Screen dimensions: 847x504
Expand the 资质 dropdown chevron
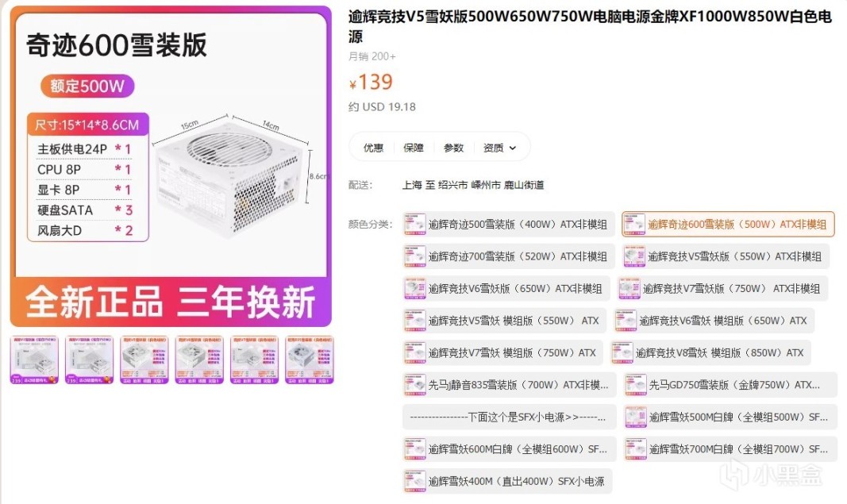[512, 148]
